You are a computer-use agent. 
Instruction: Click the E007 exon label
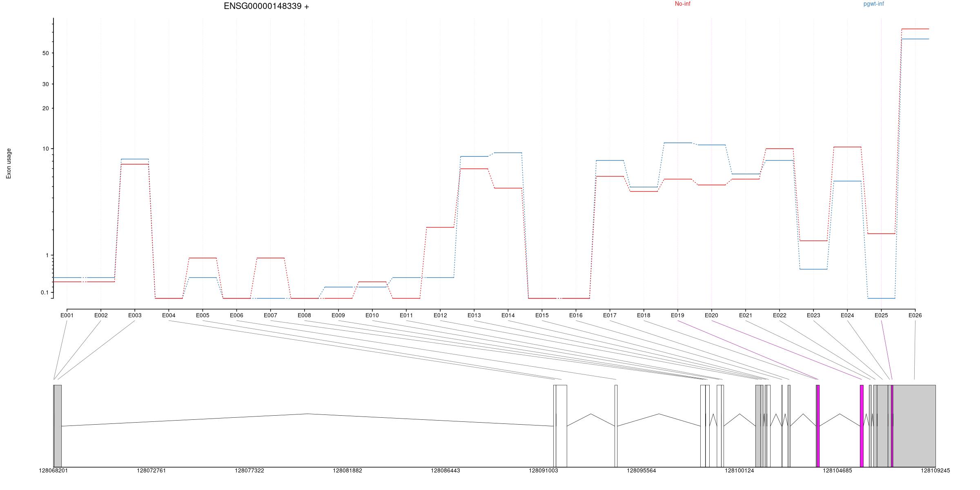click(270, 315)
